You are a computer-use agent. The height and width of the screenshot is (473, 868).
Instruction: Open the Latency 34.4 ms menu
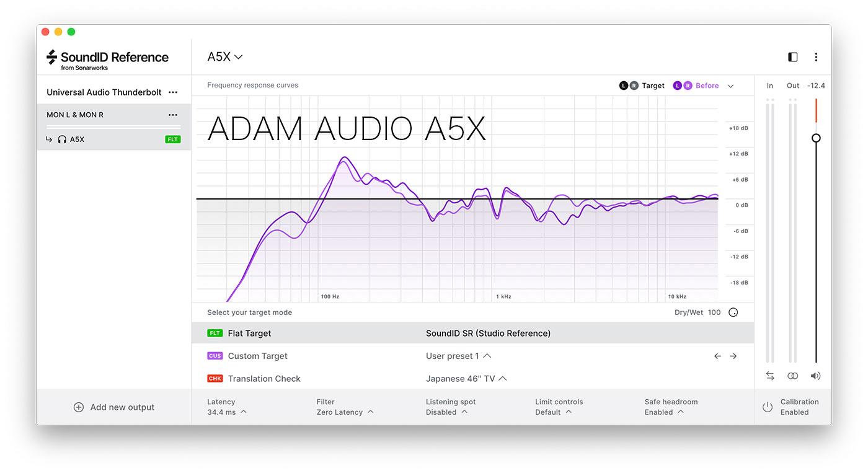click(227, 407)
